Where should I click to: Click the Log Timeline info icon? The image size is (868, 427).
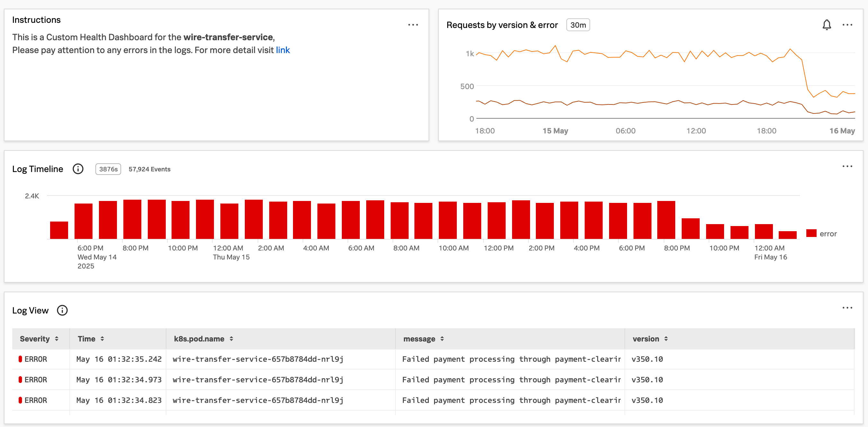pos(78,168)
